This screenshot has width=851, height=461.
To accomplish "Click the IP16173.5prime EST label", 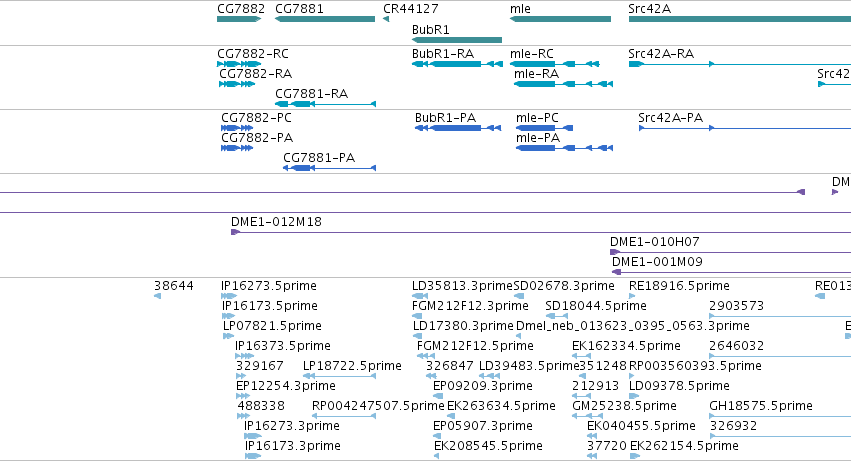I will (270, 306).
